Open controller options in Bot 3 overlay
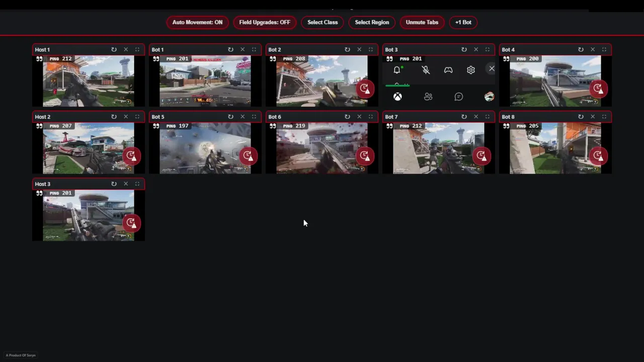 (x=448, y=70)
